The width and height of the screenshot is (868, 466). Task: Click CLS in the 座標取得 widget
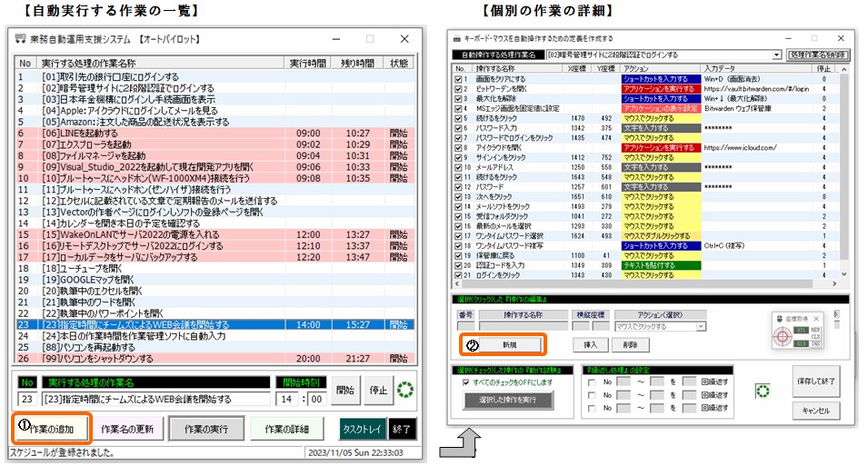point(815,336)
